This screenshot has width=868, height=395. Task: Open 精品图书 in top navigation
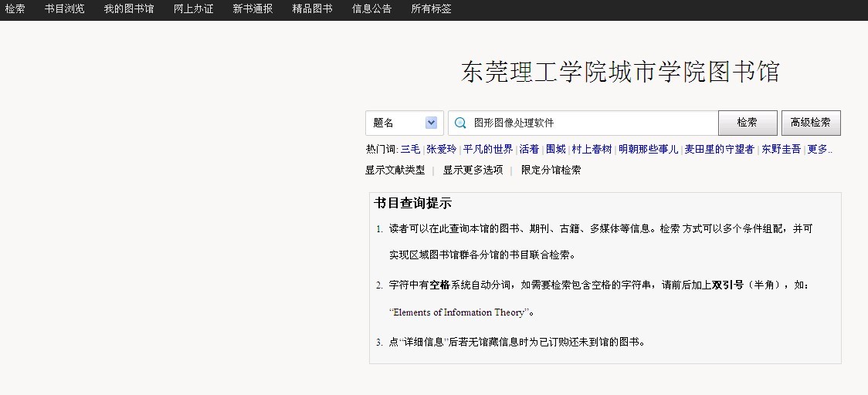tap(312, 8)
